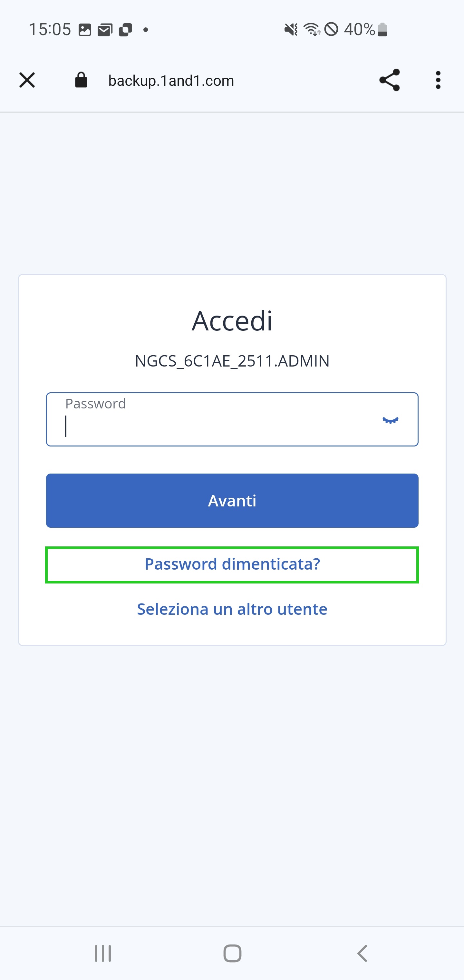Open the share icon in the browser bar
464x980 pixels.
[x=390, y=80]
